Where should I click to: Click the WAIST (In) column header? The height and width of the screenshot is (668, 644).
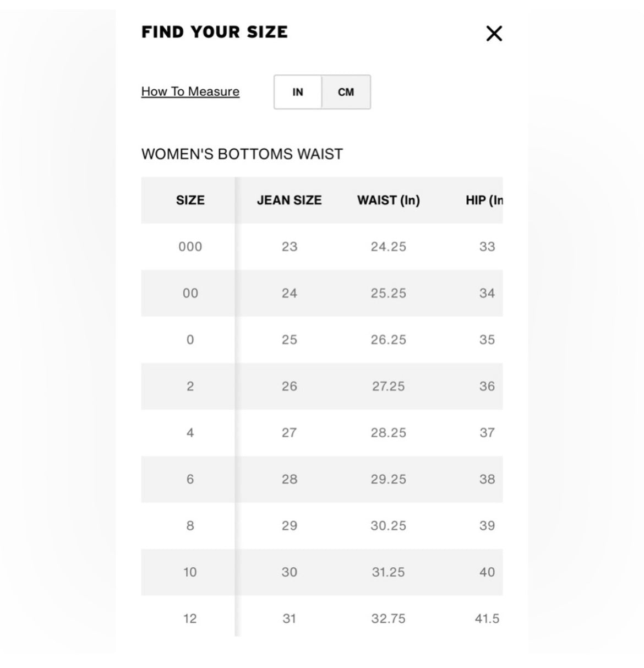tap(388, 200)
